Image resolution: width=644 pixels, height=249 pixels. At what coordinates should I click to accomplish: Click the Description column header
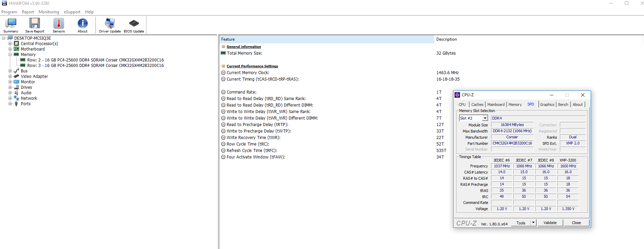click(539, 39)
